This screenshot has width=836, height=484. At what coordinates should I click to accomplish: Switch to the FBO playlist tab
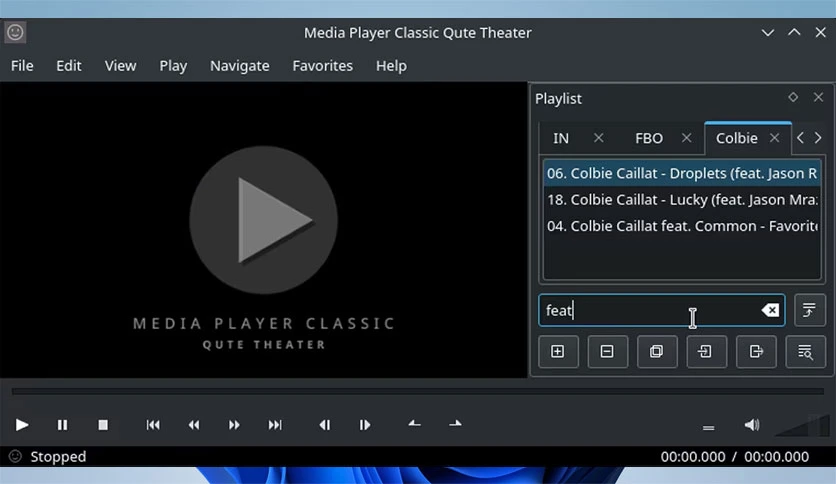[x=649, y=138]
